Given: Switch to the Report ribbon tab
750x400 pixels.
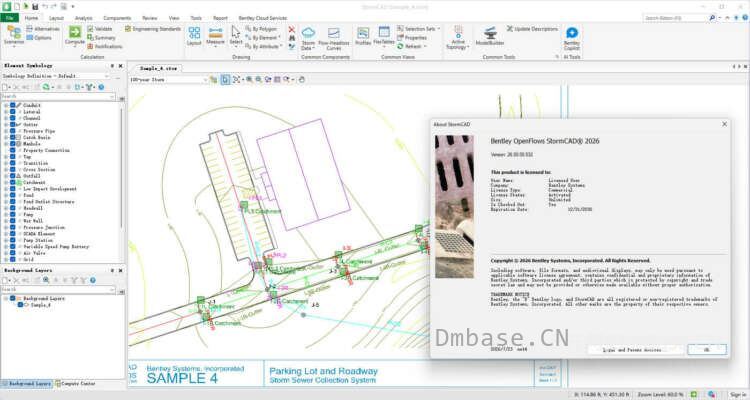Looking at the screenshot, I should [x=220, y=18].
